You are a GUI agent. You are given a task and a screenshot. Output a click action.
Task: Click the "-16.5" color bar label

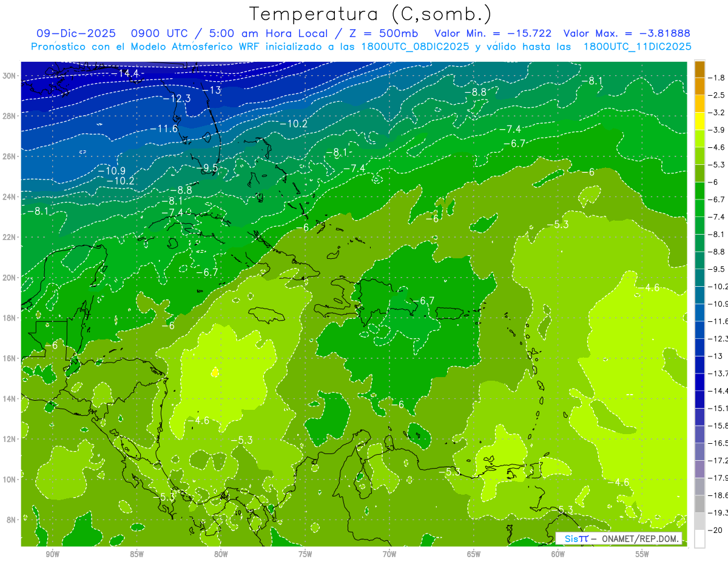tap(718, 443)
